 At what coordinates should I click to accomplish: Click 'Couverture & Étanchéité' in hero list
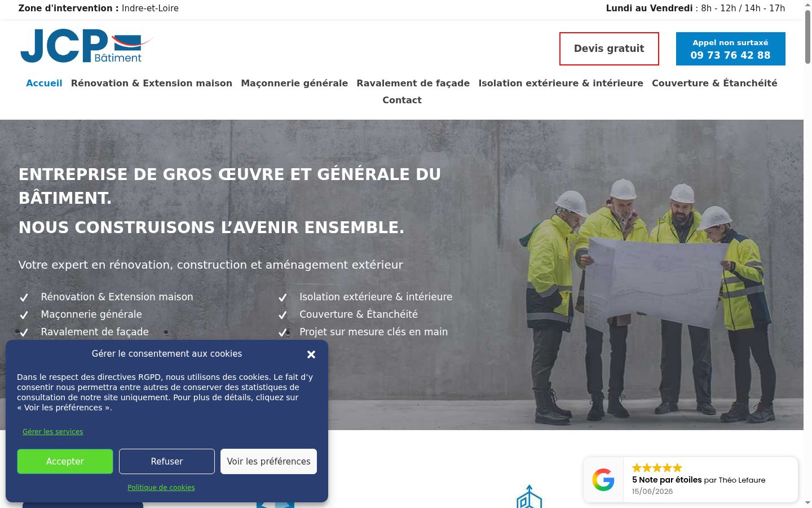(359, 314)
